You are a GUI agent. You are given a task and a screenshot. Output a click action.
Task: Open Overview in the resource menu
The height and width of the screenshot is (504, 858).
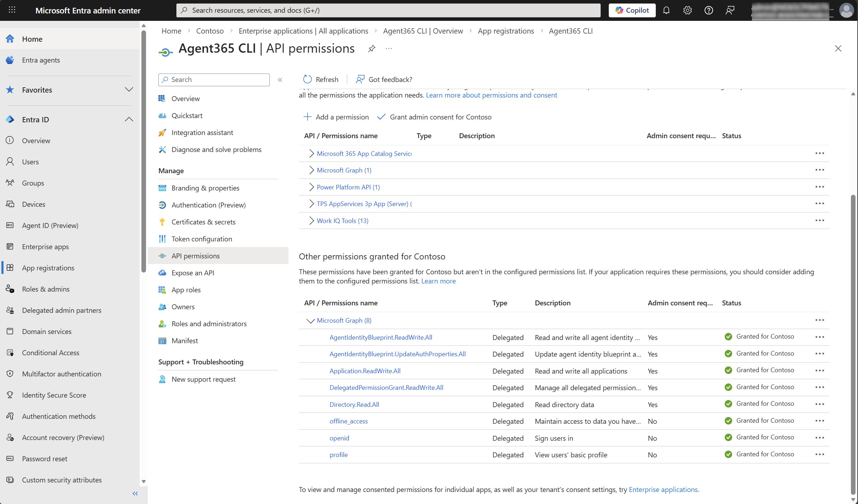185,99
